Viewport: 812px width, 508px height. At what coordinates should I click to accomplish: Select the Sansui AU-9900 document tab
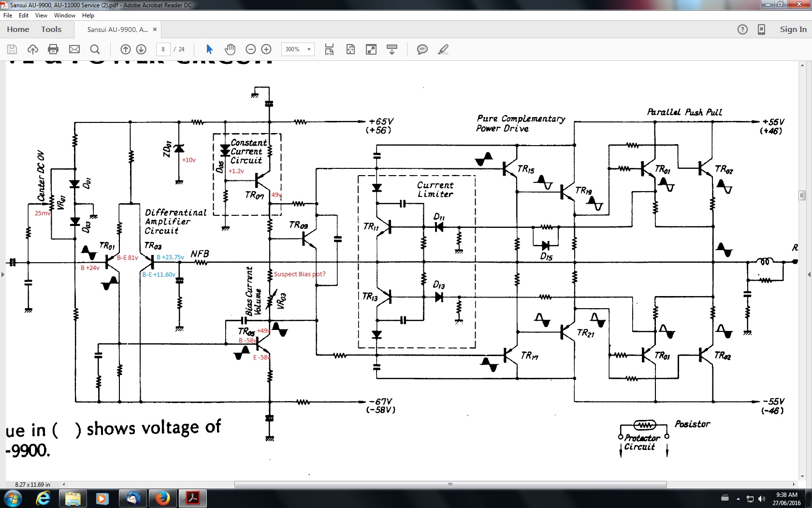117,30
